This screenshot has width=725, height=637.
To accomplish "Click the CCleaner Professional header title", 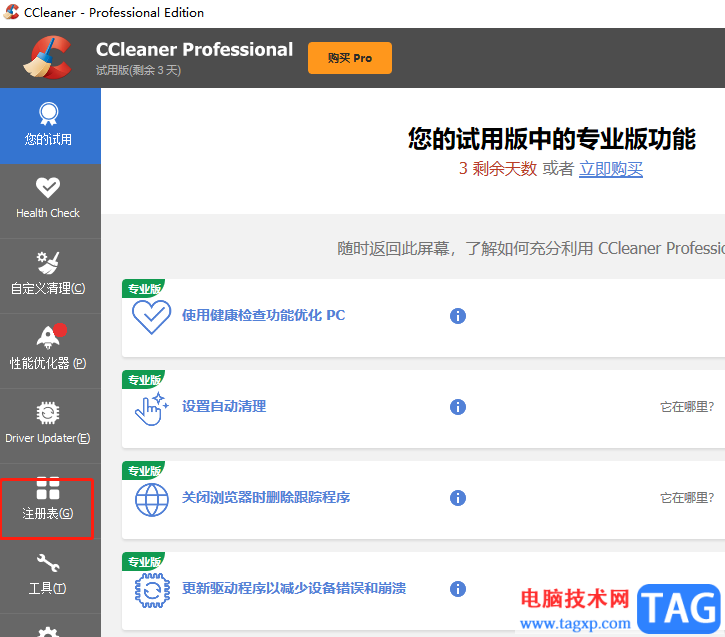I will (x=194, y=49).
